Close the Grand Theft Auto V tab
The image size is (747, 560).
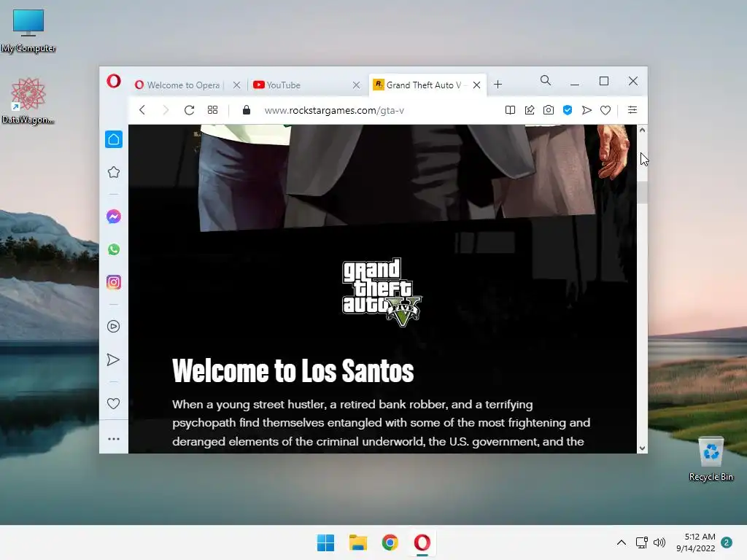click(x=476, y=85)
